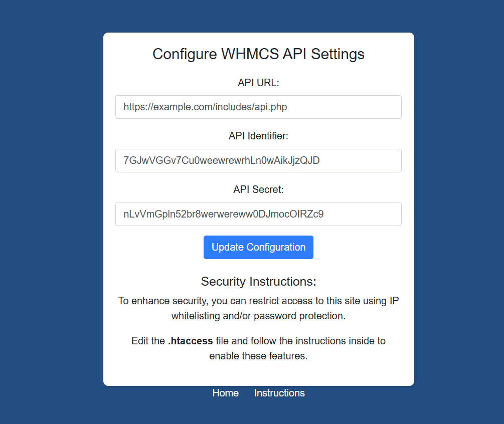The image size is (504, 424).
Task: Go to the Instructions page link
Action: tap(279, 393)
